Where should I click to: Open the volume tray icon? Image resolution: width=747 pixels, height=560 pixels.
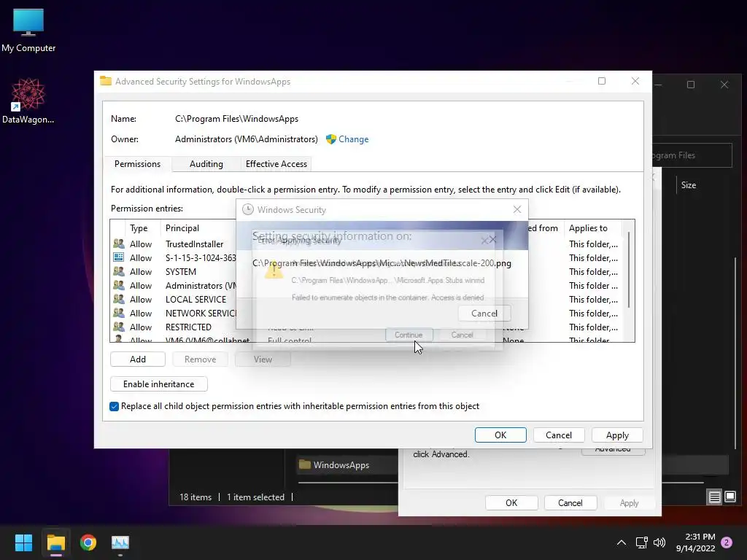(x=659, y=542)
